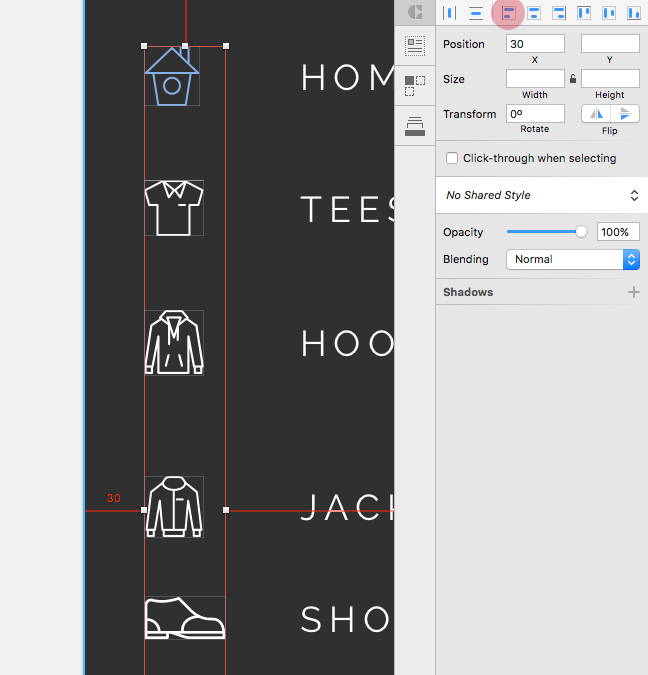Click the Position X field
The width and height of the screenshot is (648, 675).
tap(535, 44)
